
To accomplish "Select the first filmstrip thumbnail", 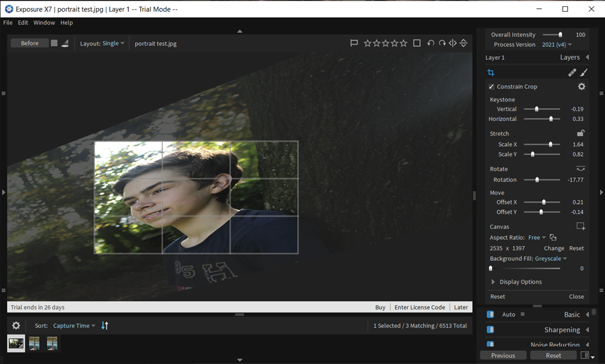I will 15,343.
